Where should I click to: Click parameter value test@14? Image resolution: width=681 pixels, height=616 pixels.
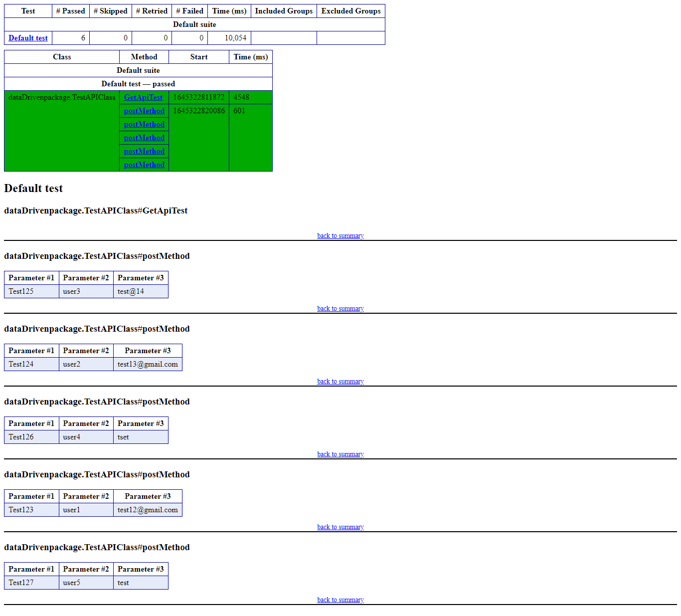(131, 291)
